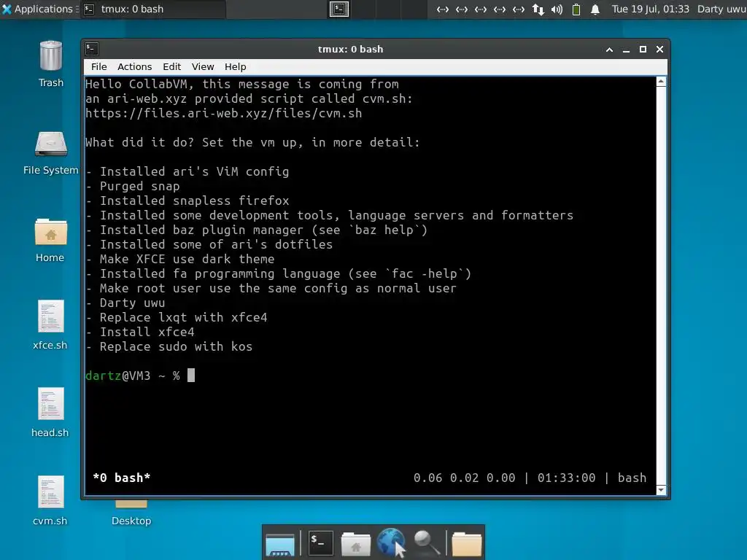The height and width of the screenshot is (560, 747).
Task: Open the folder icon at dock's right end
Action: 466,544
